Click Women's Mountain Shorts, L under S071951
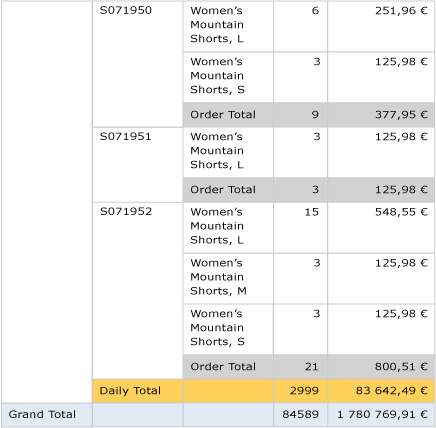436x428 pixels. point(228,152)
